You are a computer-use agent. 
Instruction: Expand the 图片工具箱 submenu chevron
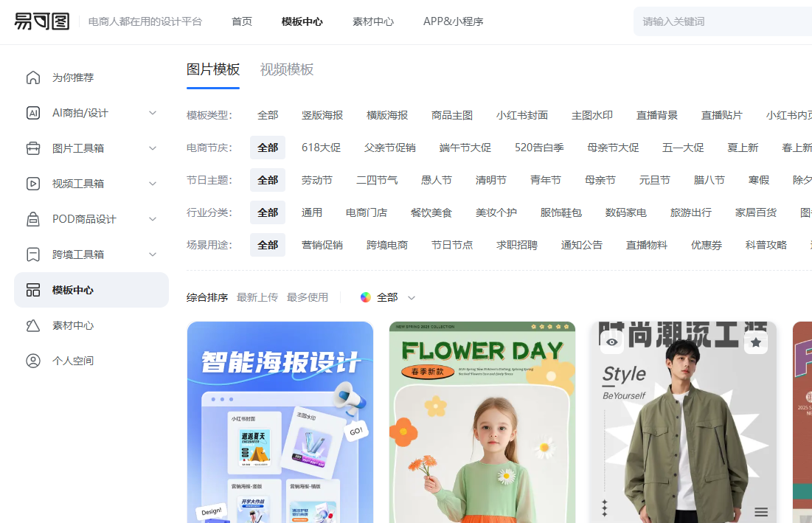pos(153,148)
